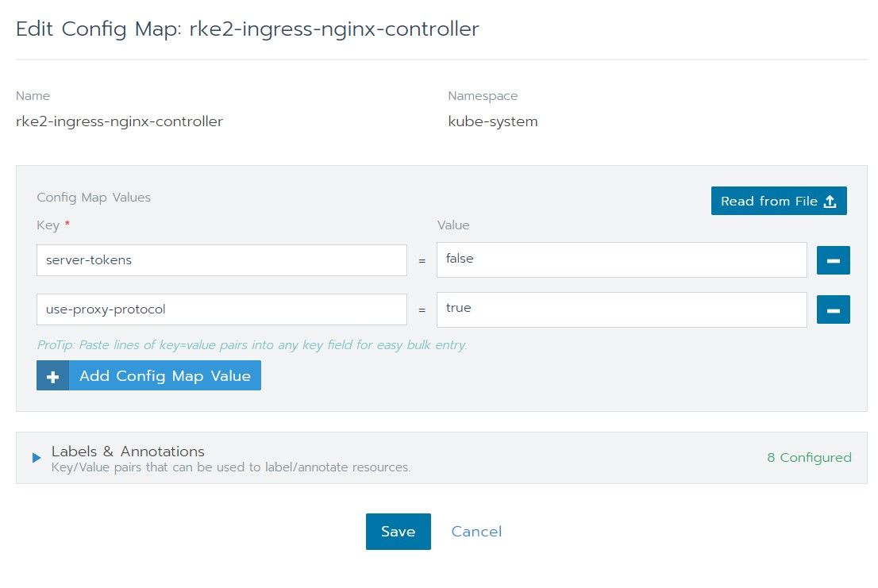Click the Namespace field label

click(x=483, y=96)
